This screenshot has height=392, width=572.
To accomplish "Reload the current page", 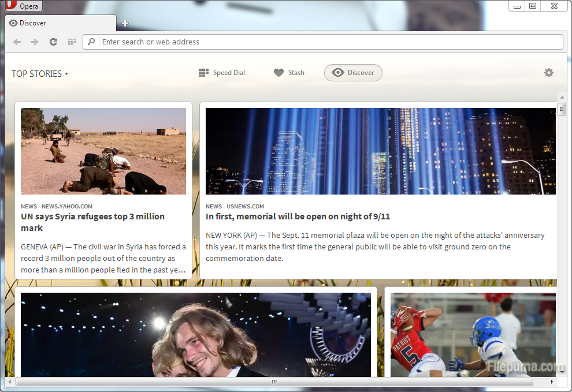I will point(53,42).
